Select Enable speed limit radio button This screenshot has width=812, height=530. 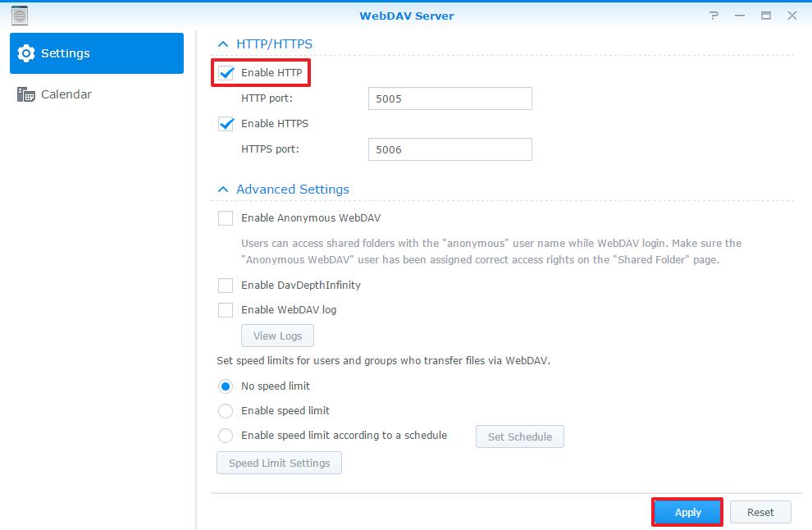pos(226,411)
